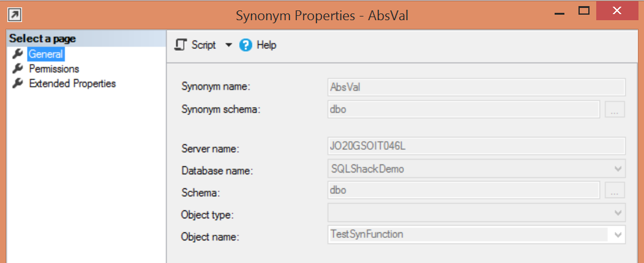Click the Script button label

pos(203,45)
